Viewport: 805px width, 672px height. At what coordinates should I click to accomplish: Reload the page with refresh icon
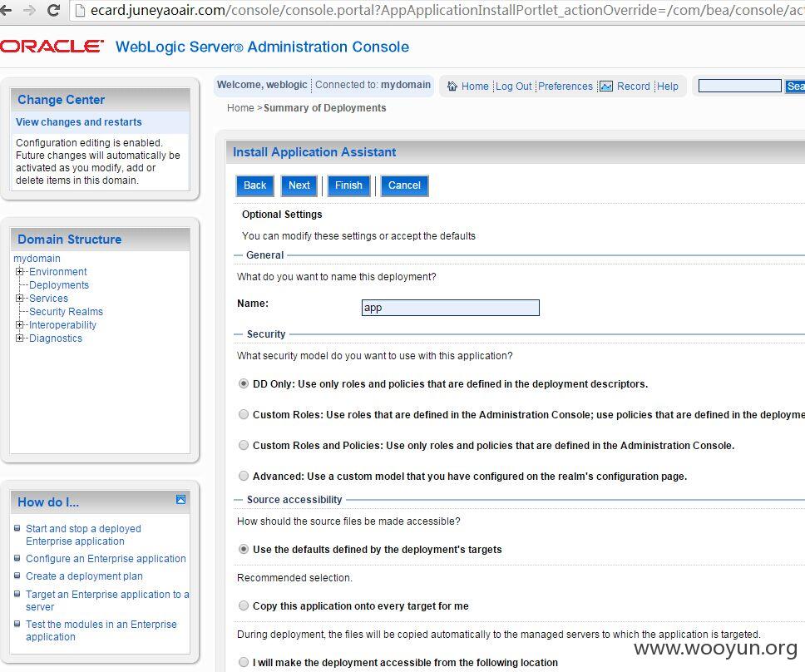pos(53,10)
